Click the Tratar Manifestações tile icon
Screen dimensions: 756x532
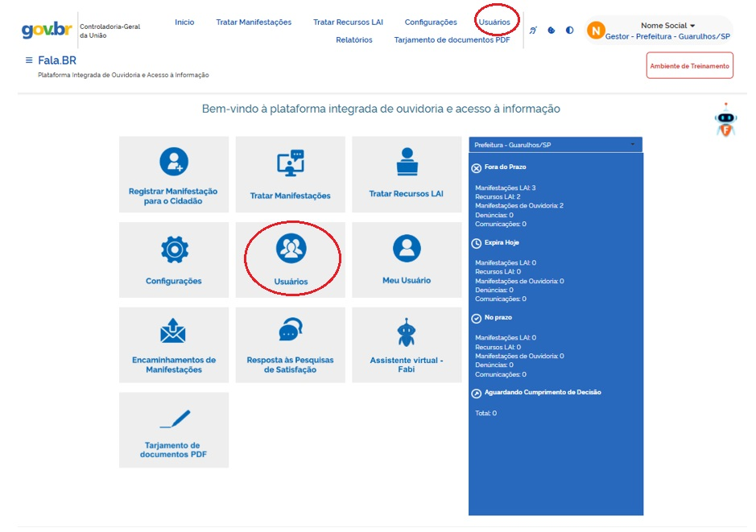290,163
